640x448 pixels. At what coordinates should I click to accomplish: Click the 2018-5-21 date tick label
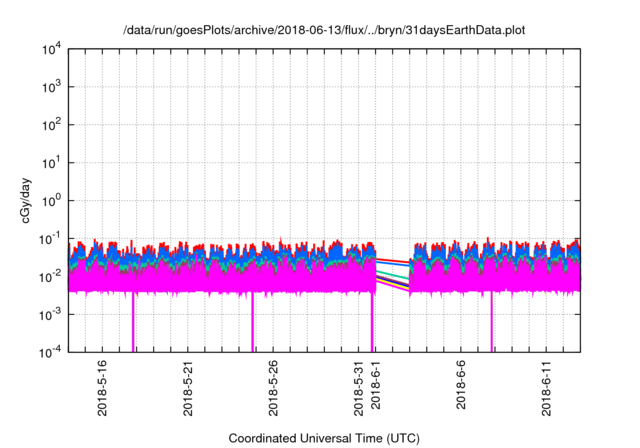click(x=188, y=388)
